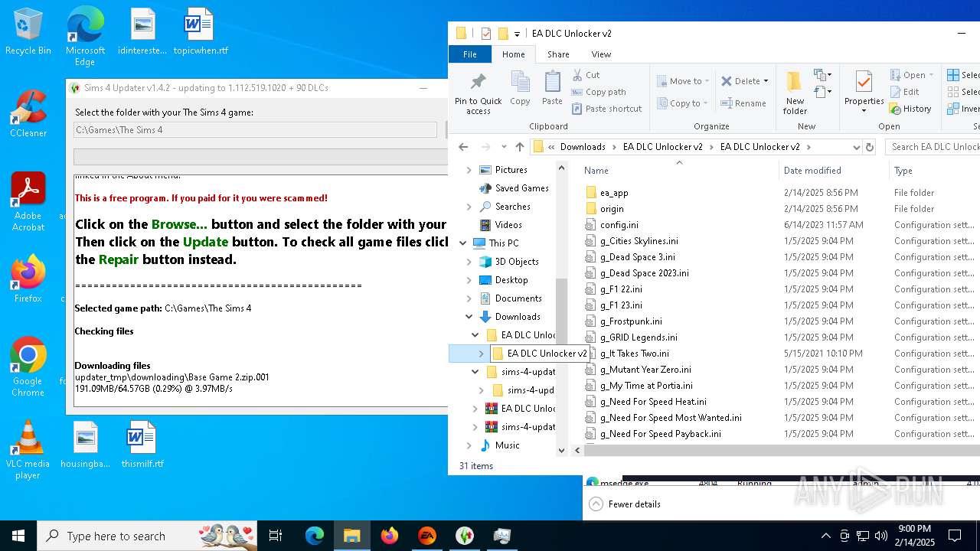Click the Edit ribbon button

[904, 92]
